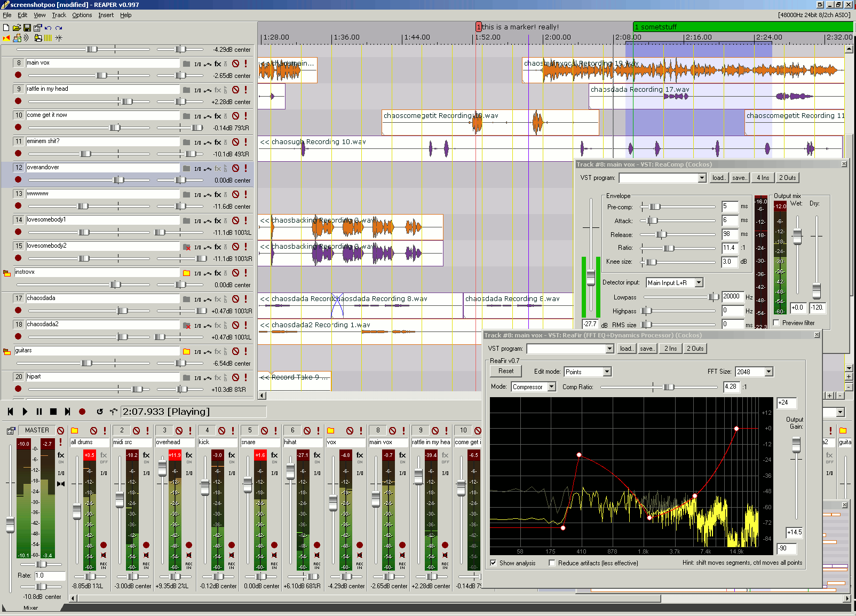Viewport: 856px width, 616px height.
Task: Mute the main vox track
Action: point(235,64)
